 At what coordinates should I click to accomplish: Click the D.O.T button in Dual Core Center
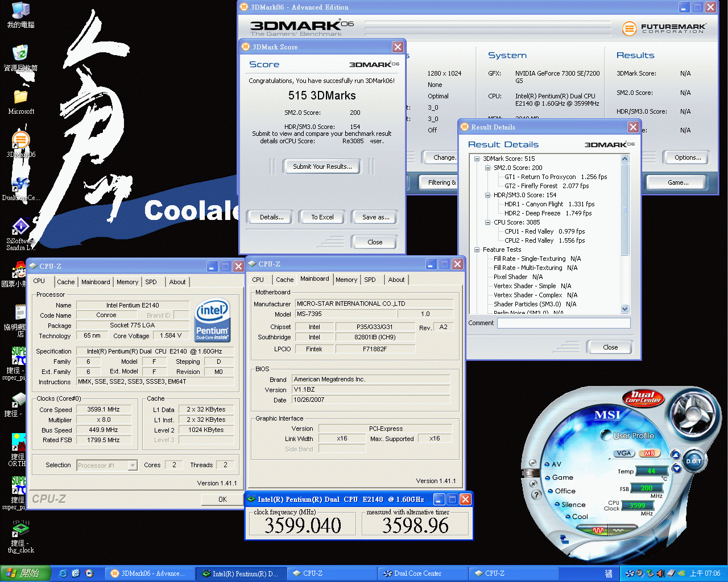pos(693,461)
